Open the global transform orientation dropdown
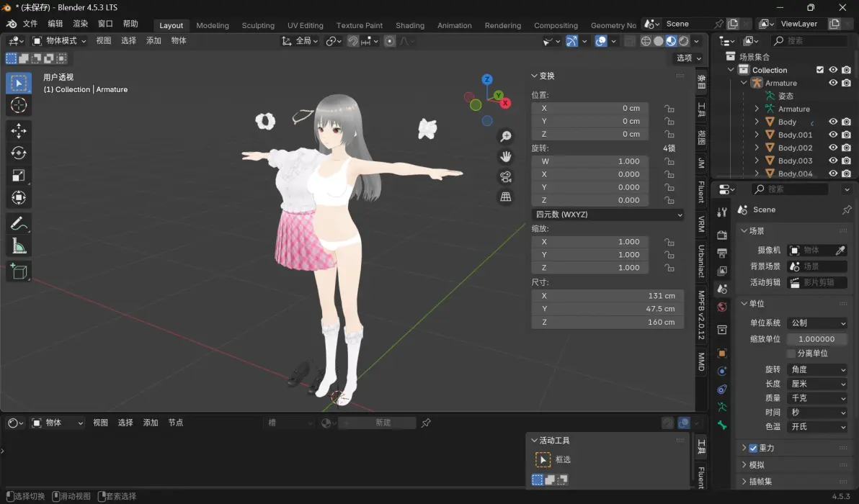859x504 pixels. tap(301, 41)
